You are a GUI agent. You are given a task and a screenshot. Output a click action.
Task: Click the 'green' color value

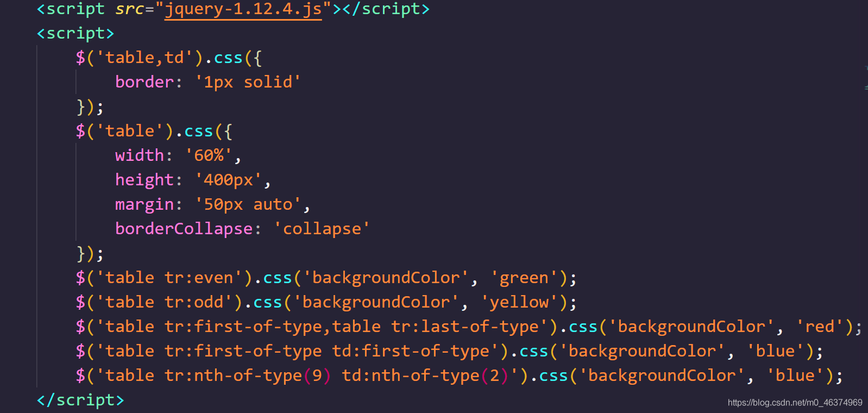524,278
